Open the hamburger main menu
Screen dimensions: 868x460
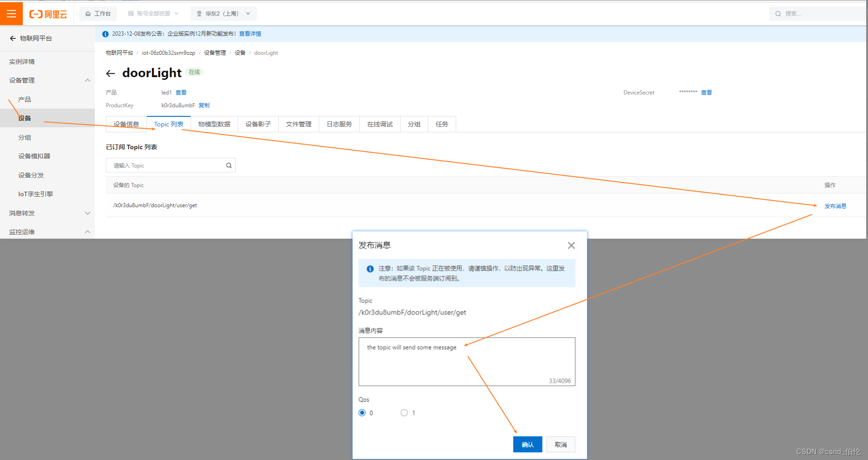coord(11,13)
